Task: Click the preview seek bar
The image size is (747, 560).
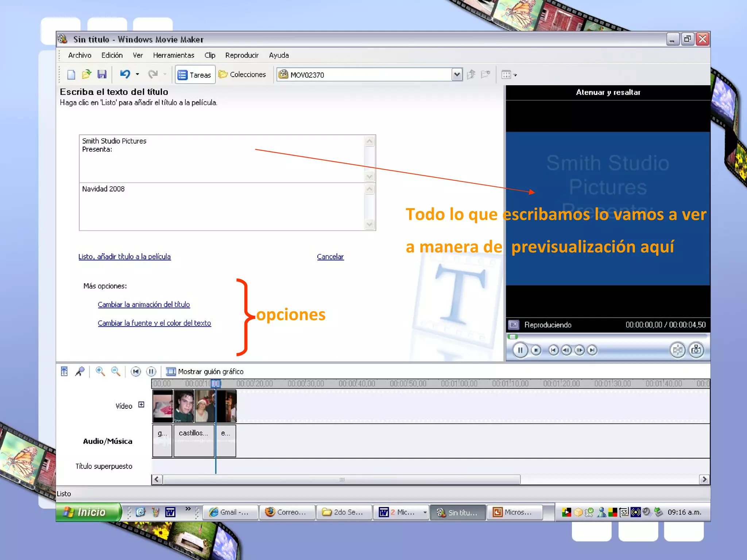Action: click(x=607, y=336)
